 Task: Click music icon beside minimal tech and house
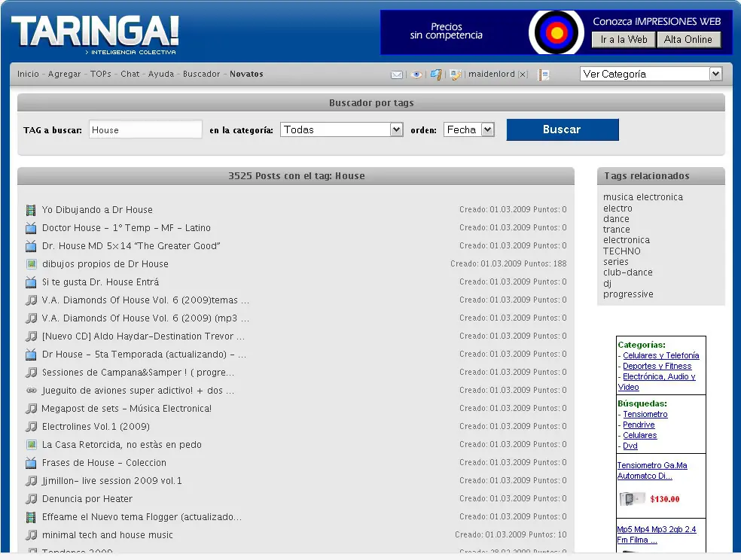coord(31,535)
